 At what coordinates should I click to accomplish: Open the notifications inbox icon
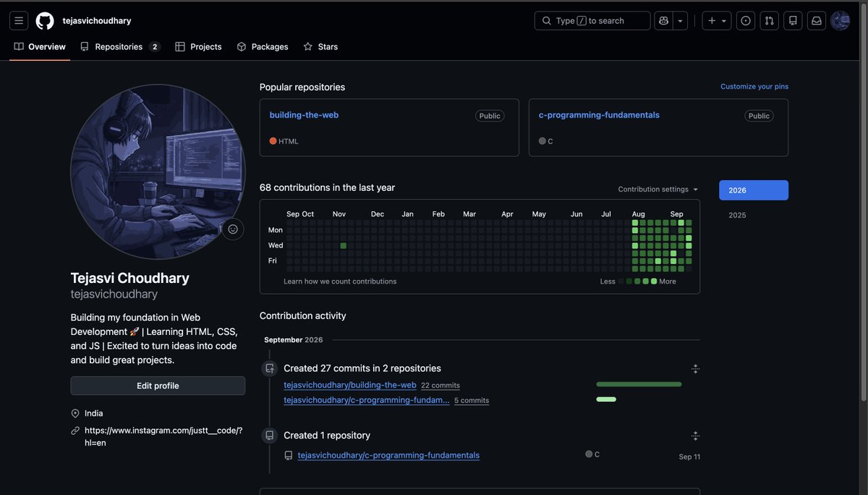pos(817,21)
